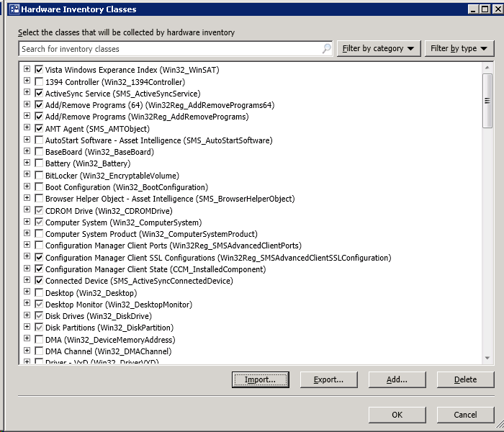Select ActiveSync Service (SMS_ActiveSyncService) row text
504x432 pixels.
pos(123,94)
